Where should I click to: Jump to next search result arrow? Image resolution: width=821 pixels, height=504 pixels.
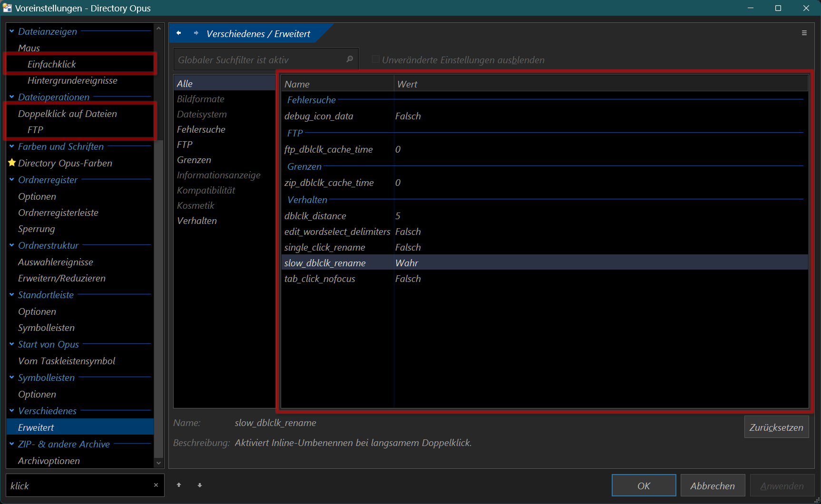point(200,485)
